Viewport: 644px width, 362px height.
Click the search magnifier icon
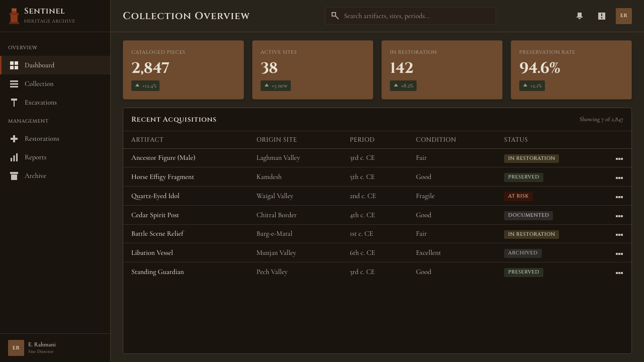click(335, 16)
